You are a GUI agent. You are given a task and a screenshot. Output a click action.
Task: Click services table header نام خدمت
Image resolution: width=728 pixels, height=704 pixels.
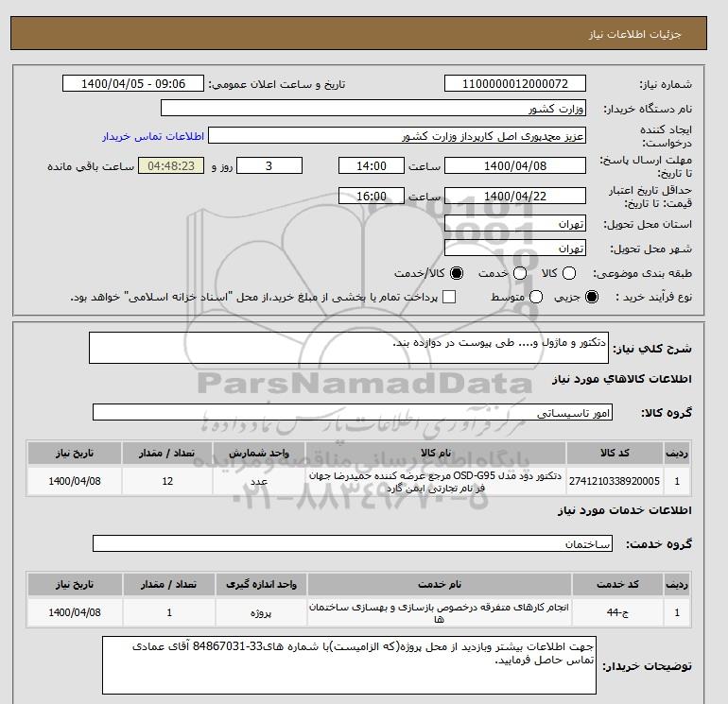click(440, 584)
